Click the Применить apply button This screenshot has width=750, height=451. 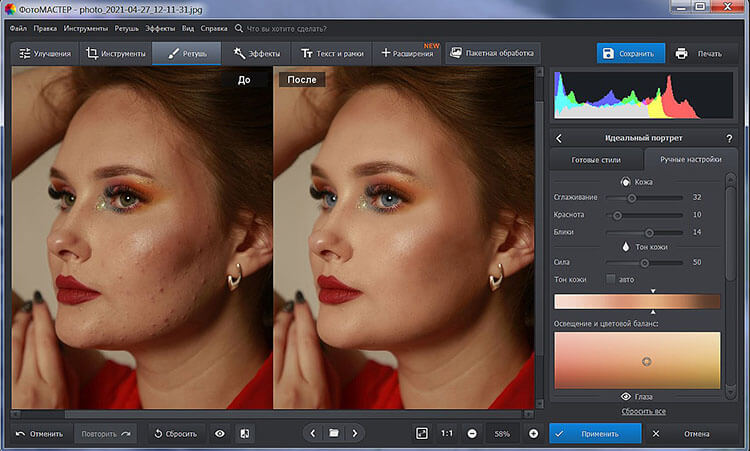point(595,434)
